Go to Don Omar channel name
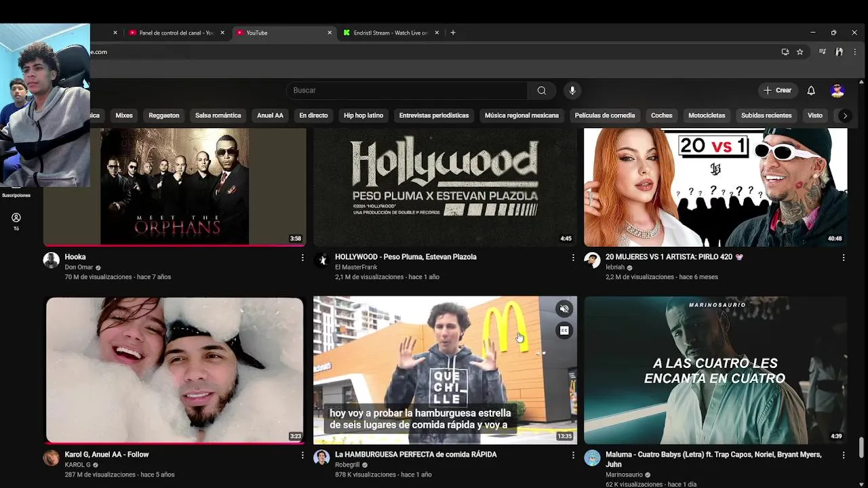This screenshot has width=868, height=488. click(79, 268)
